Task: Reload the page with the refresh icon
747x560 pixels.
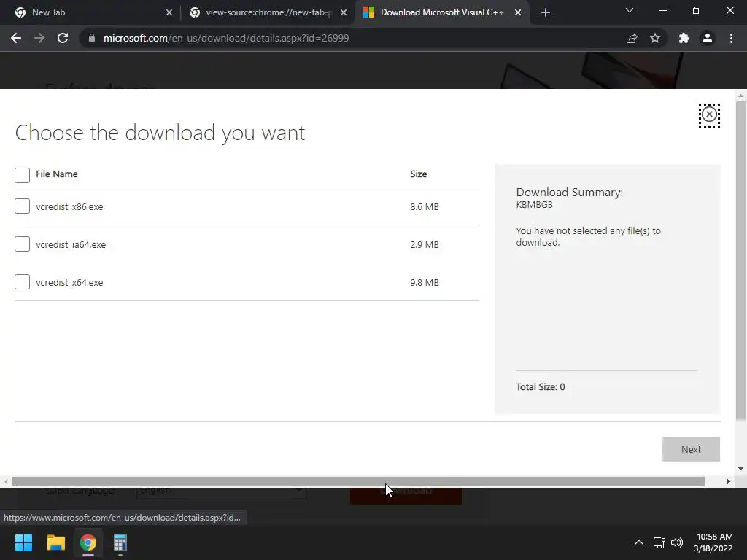Action: pos(63,38)
